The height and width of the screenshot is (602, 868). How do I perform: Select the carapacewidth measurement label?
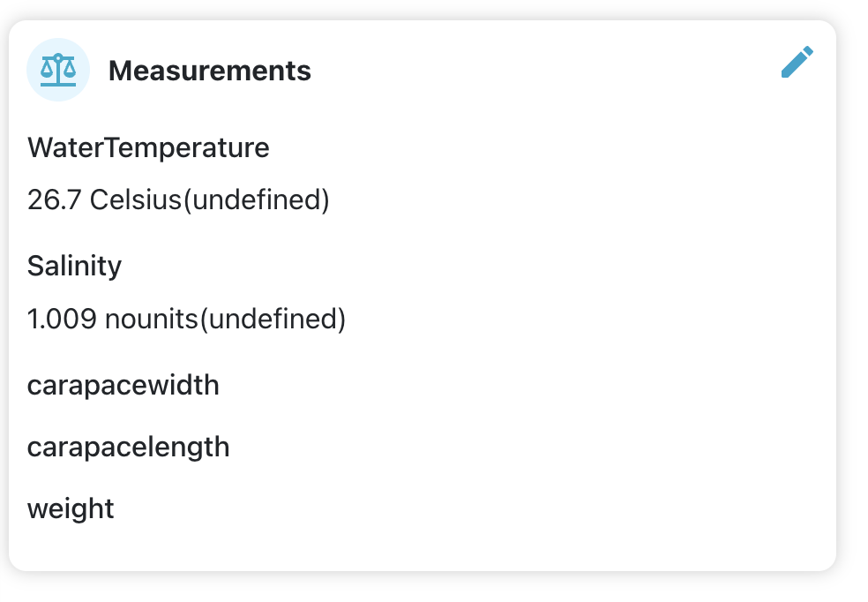coord(123,385)
